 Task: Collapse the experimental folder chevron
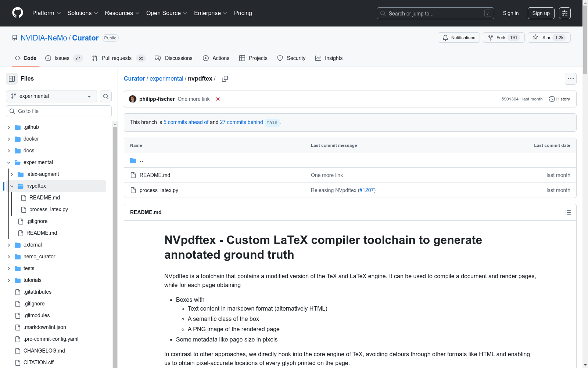(x=9, y=163)
